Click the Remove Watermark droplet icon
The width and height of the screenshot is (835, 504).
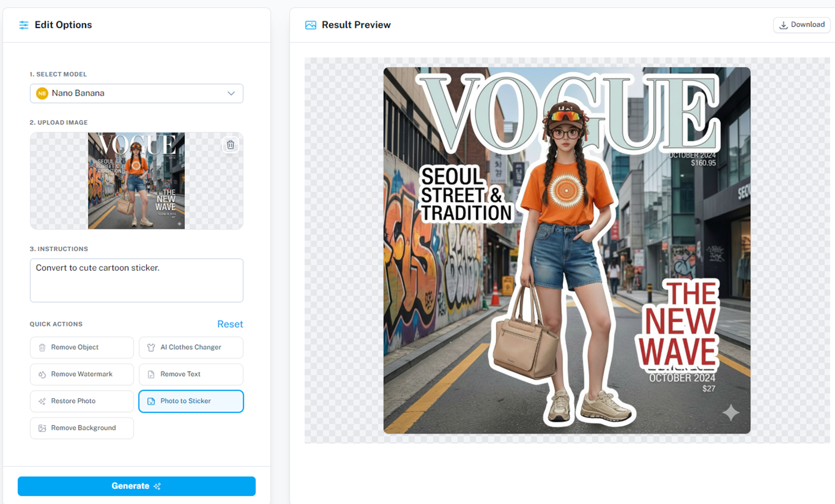[x=42, y=375]
